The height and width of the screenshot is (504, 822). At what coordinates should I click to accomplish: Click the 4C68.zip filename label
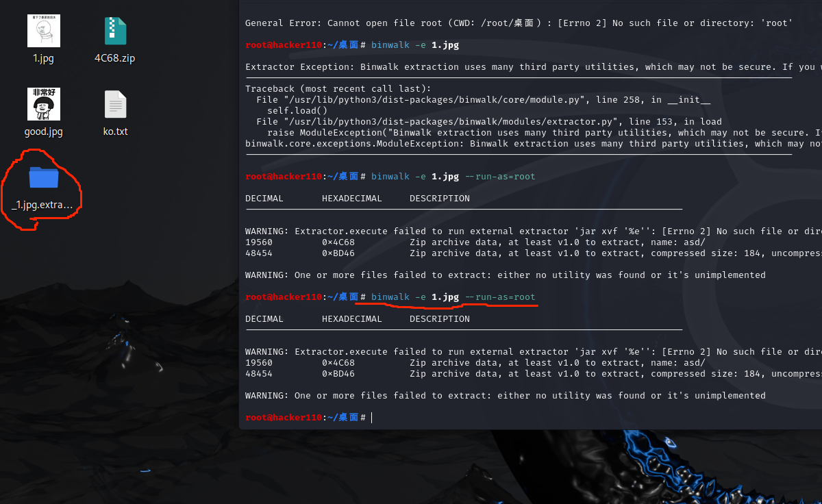[x=115, y=58]
